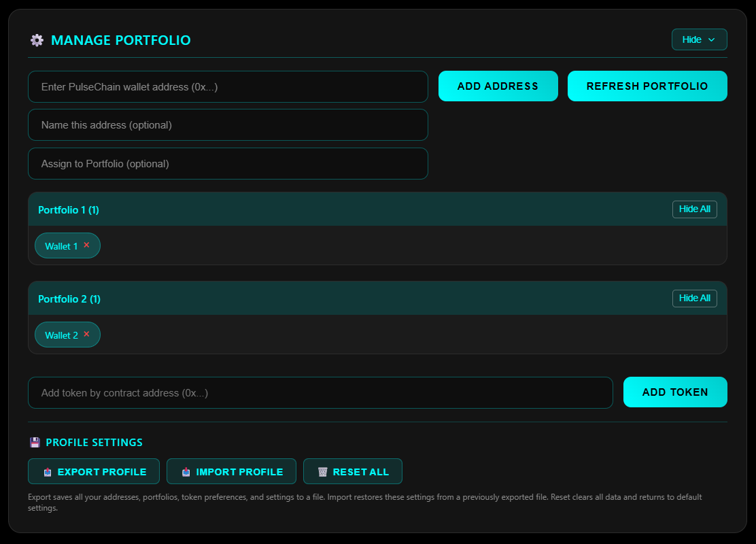Refresh the portfolio
Image resolution: width=756 pixels, height=544 pixels.
[x=647, y=86]
